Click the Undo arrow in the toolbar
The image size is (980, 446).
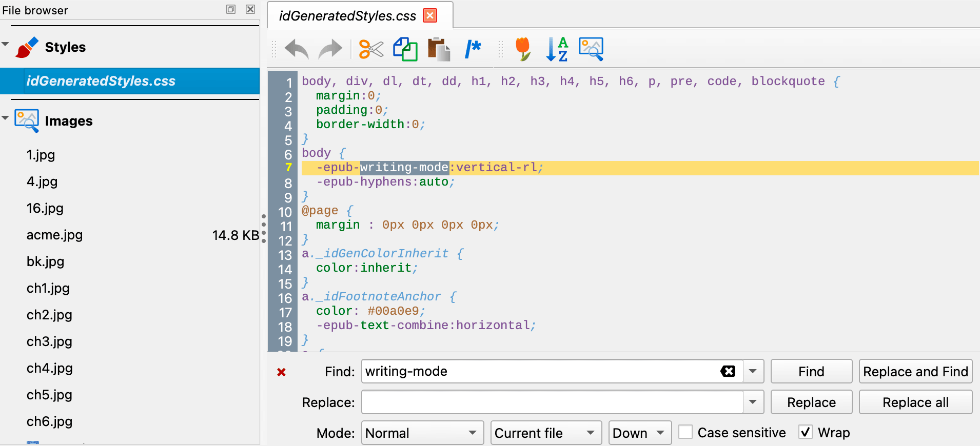click(297, 49)
